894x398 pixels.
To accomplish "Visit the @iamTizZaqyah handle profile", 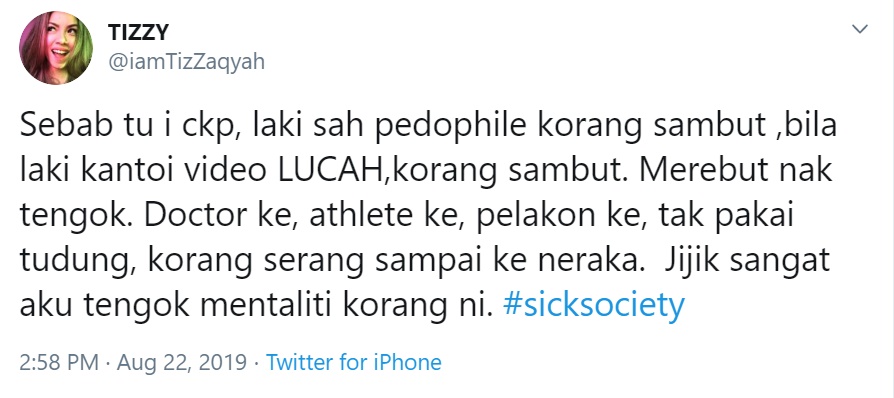I will click(186, 62).
